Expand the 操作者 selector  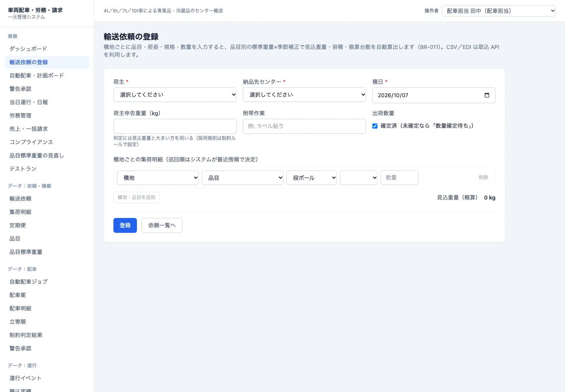tap(499, 11)
